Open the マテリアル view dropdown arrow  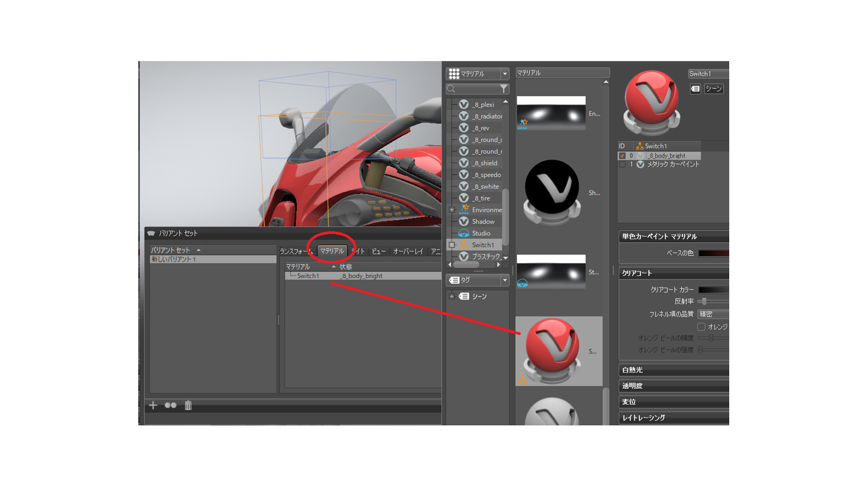click(x=504, y=74)
